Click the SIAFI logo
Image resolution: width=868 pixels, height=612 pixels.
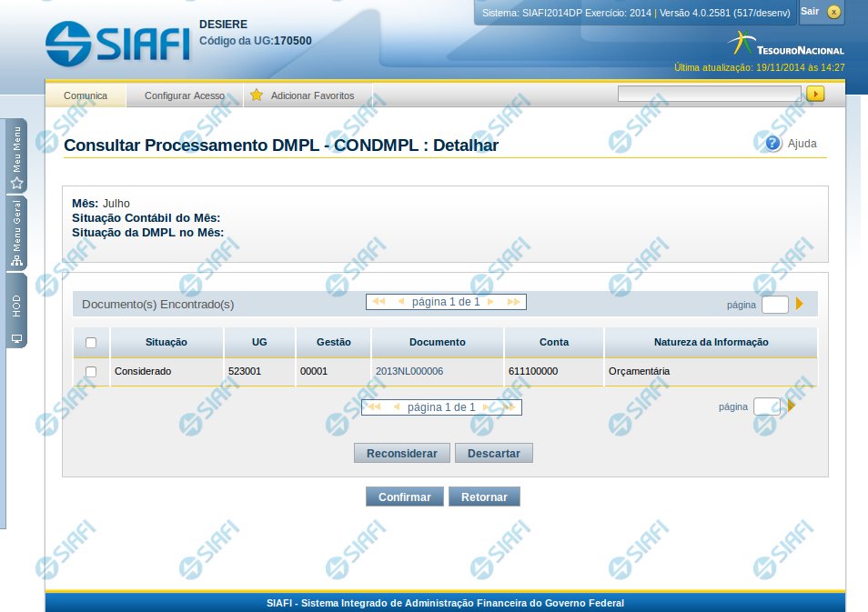[x=118, y=42]
